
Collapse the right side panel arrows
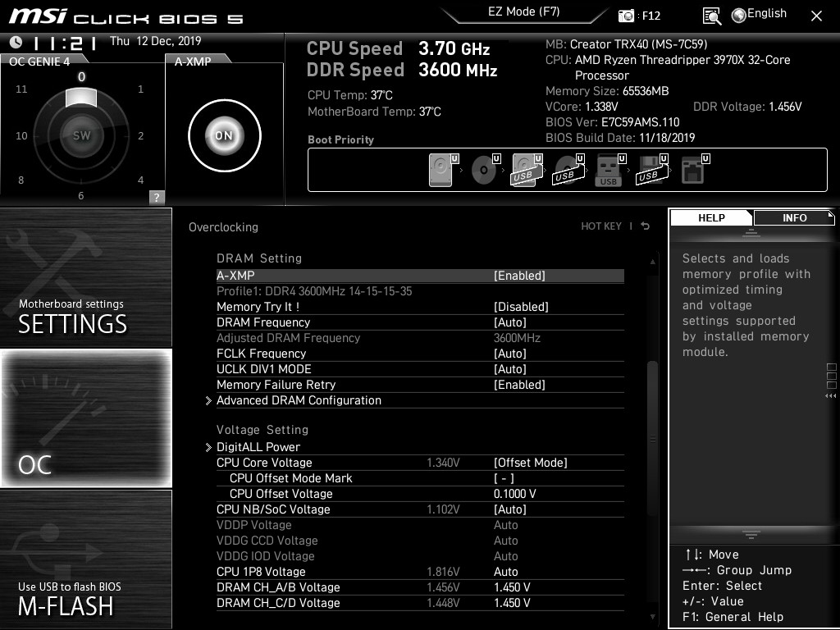click(x=830, y=396)
